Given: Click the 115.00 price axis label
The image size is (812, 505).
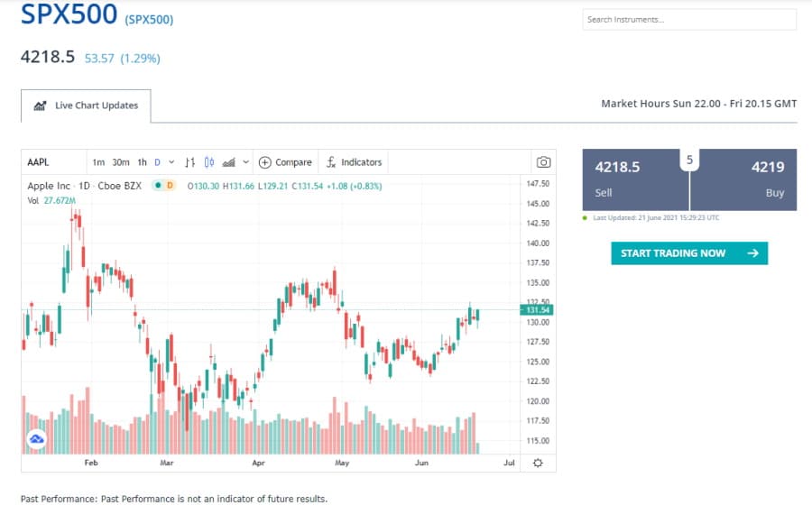Looking at the screenshot, I should (538, 441).
